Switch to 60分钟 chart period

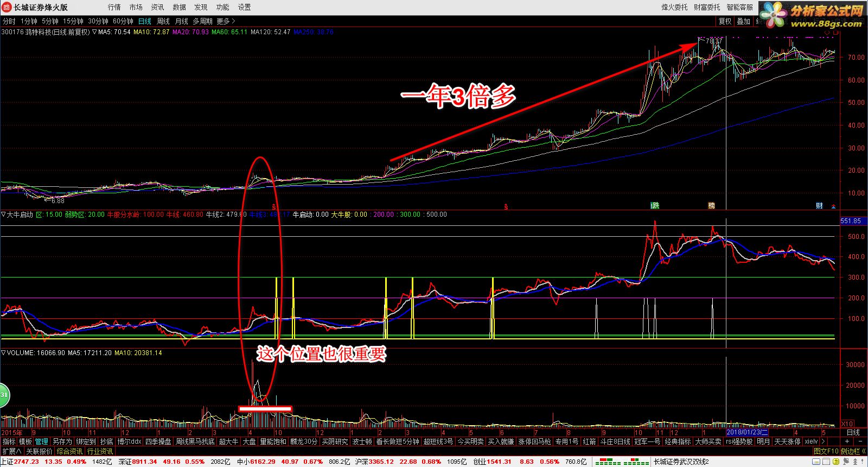(123, 21)
